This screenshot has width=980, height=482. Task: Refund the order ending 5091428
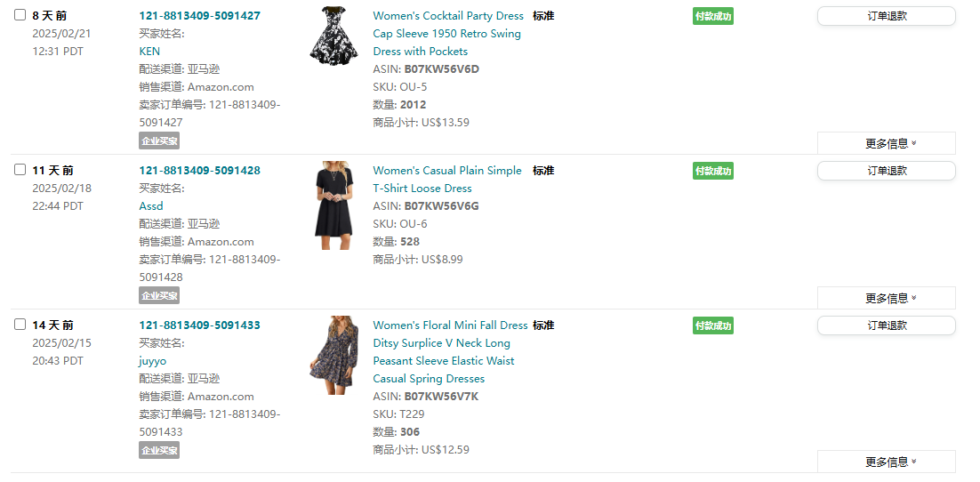(x=886, y=171)
